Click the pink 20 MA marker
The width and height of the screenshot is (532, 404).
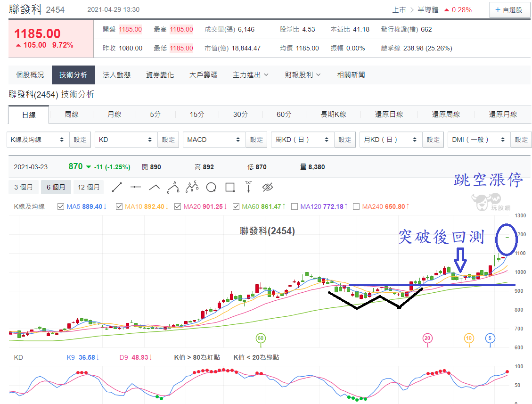427,338
